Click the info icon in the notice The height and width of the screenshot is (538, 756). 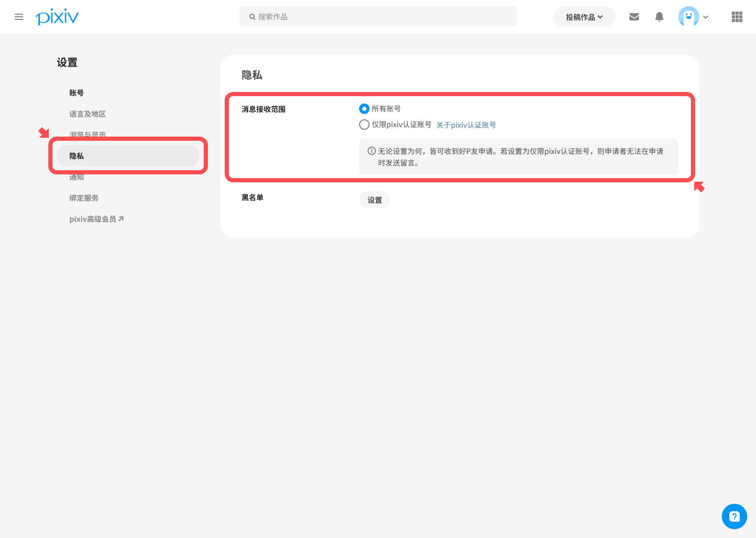point(372,151)
